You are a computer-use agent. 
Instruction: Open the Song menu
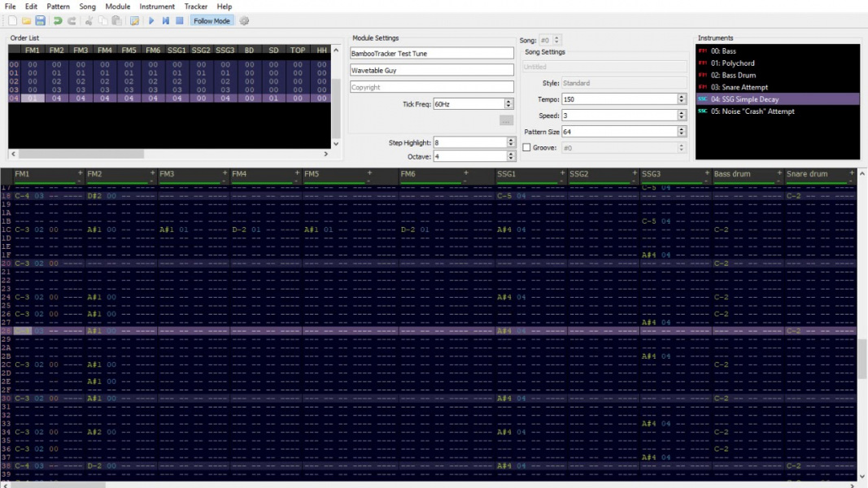pos(88,7)
